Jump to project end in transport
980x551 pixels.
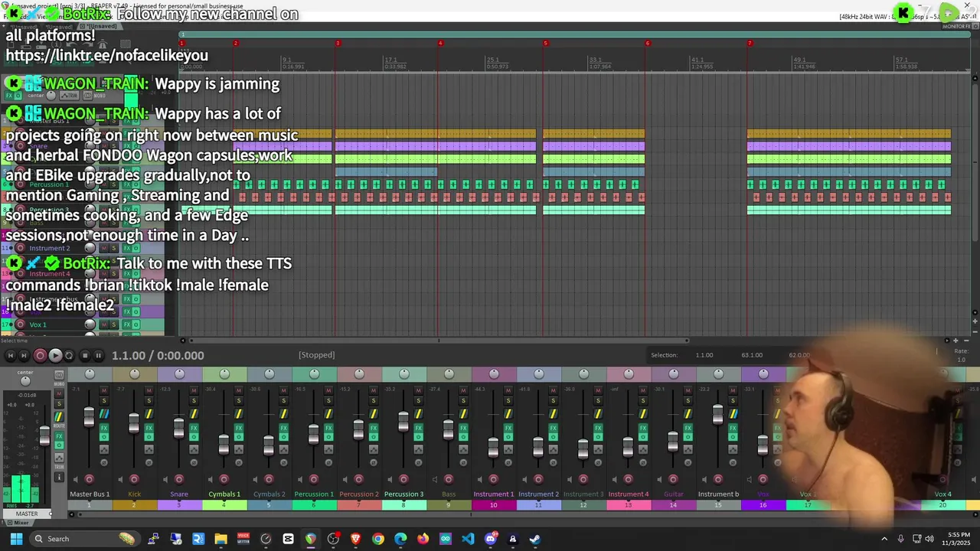[x=24, y=355]
